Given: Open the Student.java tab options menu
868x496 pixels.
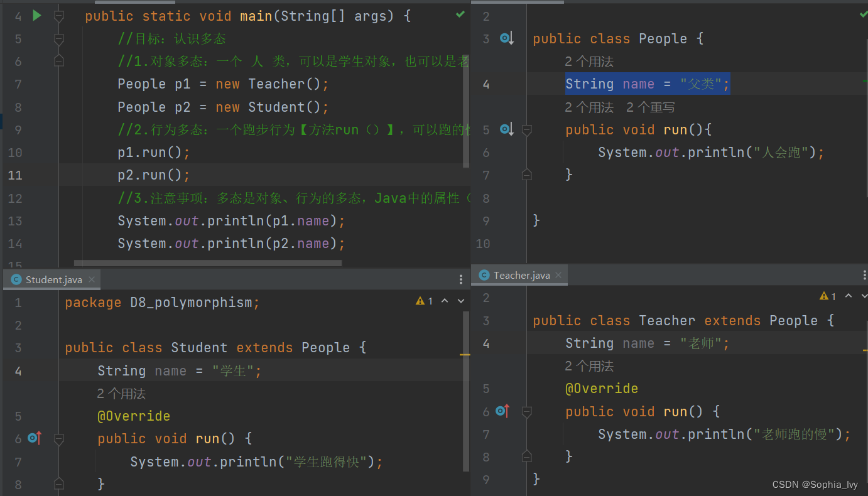Looking at the screenshot, I should point(461,279).
